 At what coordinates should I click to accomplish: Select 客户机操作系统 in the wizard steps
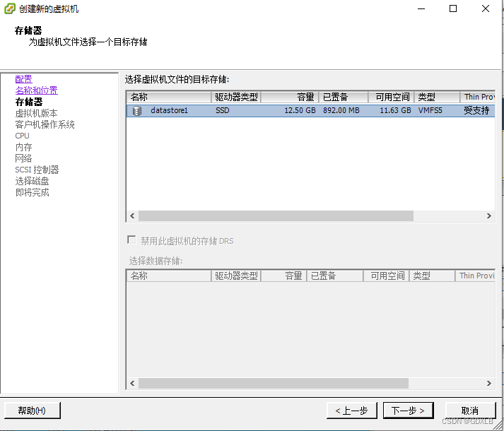(45, 124)
